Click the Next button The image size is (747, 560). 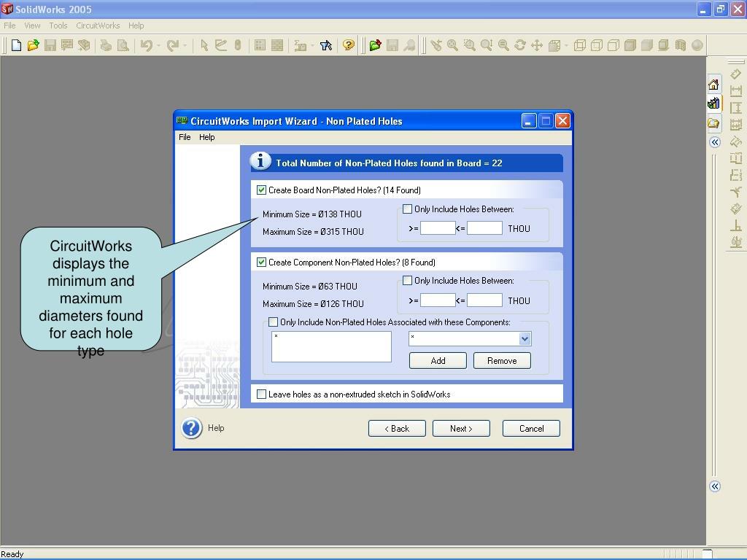pos(461,429)
